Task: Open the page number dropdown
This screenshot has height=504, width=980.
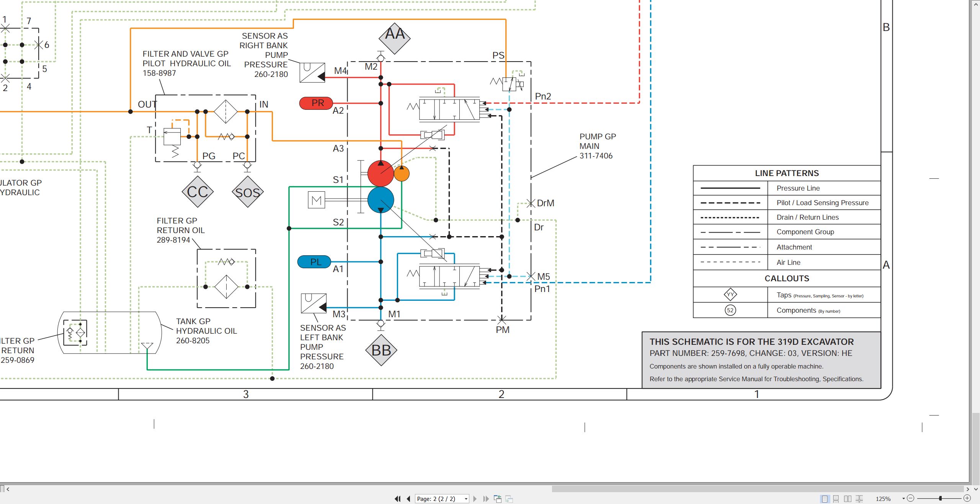Action: 466,499
